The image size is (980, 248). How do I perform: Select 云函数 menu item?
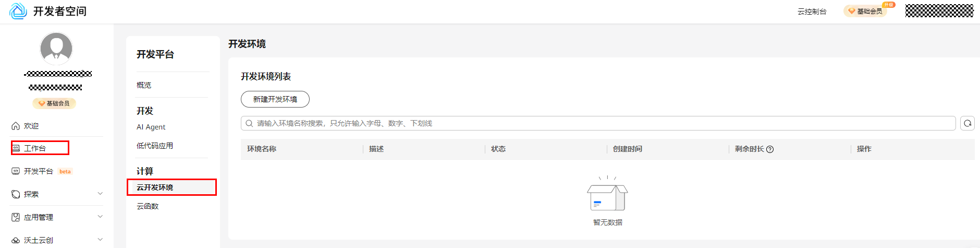148,206
